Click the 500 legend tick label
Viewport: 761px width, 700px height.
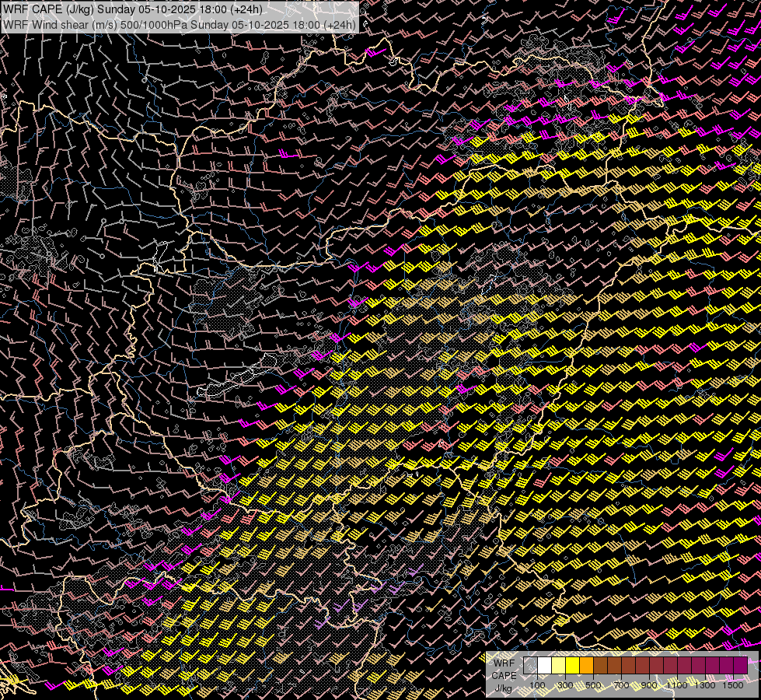(x=594, y=685)
